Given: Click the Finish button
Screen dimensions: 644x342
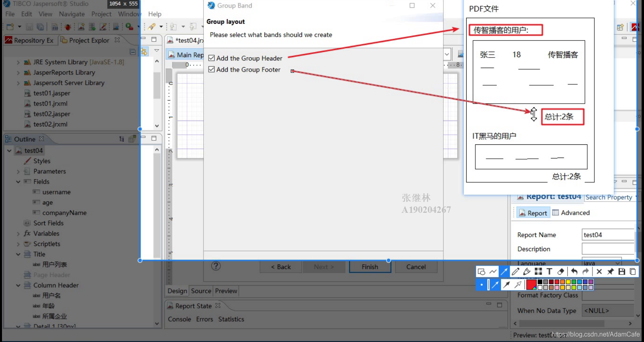Looking at the screenshot, I should tap(370, 267).
